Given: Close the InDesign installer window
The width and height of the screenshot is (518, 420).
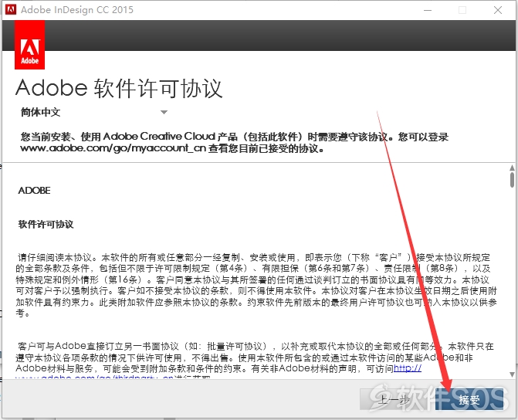Looking at the screenshot, I should (498, 10).
